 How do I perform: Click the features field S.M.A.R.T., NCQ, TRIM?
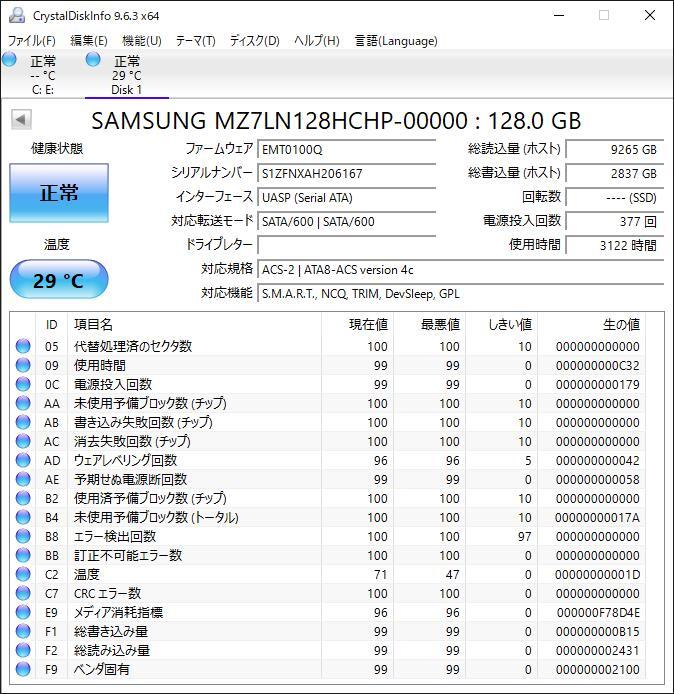pos(460,293)
